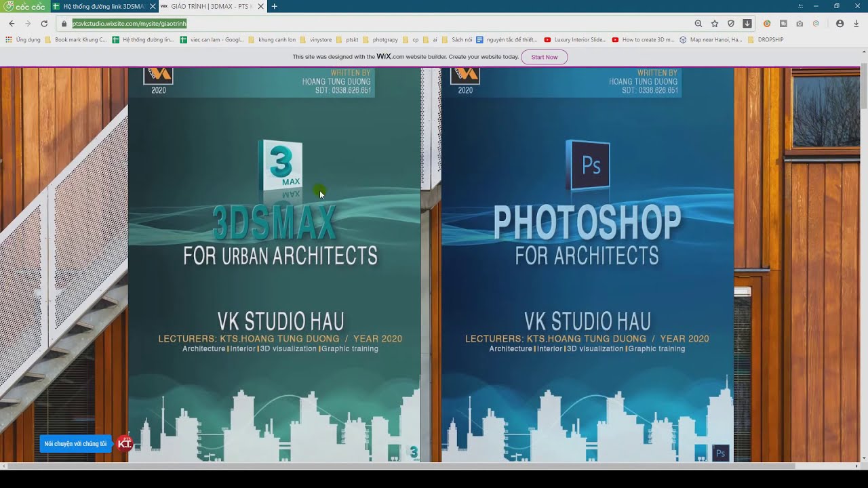
Task: Open the round orange extension icon
Action: pos(767,23)
